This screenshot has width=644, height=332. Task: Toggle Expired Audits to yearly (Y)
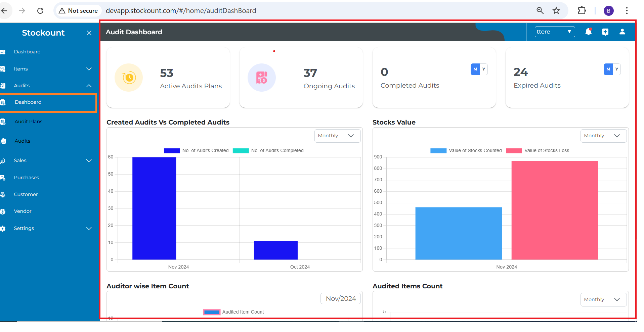pos(616,69)
